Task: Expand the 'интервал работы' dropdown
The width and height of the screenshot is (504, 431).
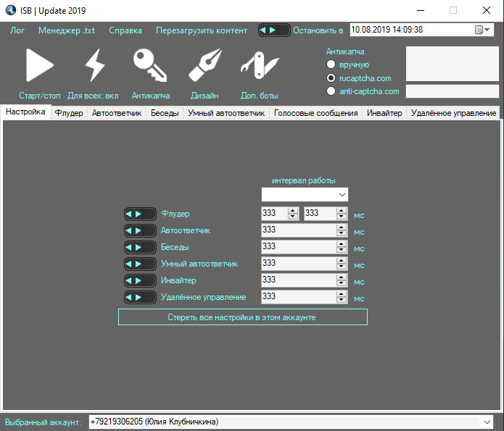Action: coord(342,195)
